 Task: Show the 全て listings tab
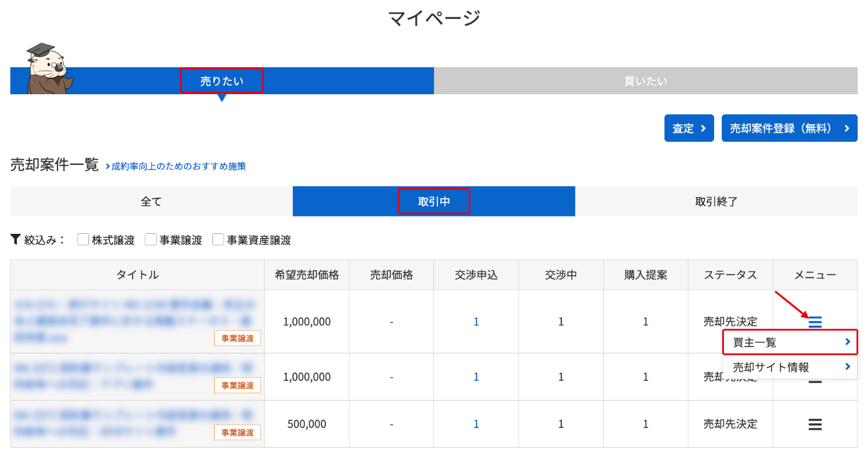click(152, 201)
